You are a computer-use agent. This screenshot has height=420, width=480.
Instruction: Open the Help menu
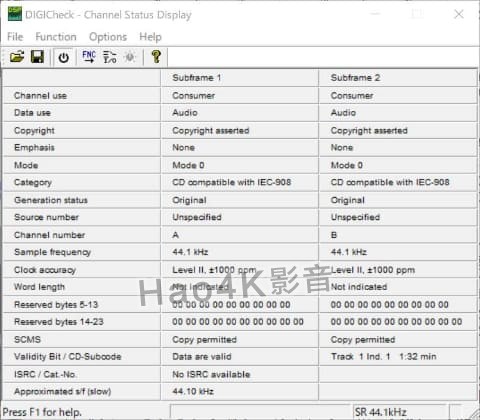(x=150, y=37)
